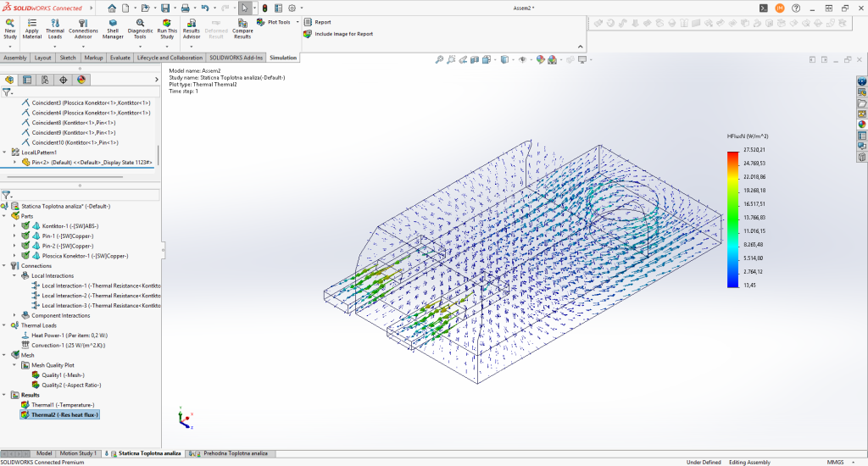Image resolution: width=868 pixels, height=466 pixels.
Task: Click the Section View icon
Action: 475,59
